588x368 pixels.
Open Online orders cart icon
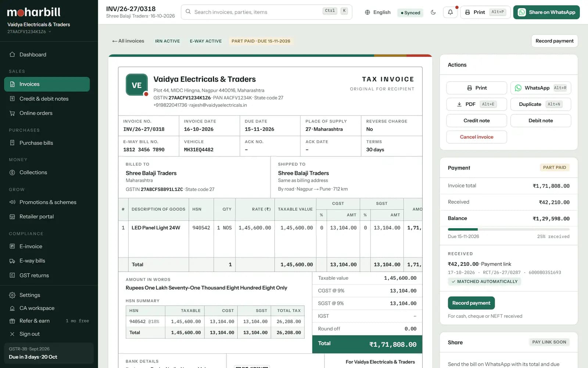(12, 113)
